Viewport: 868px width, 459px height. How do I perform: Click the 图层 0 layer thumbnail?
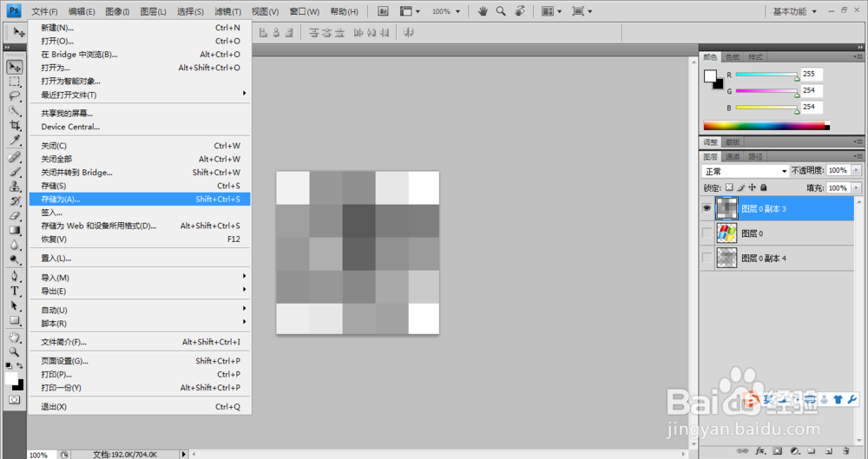(727, 233)
